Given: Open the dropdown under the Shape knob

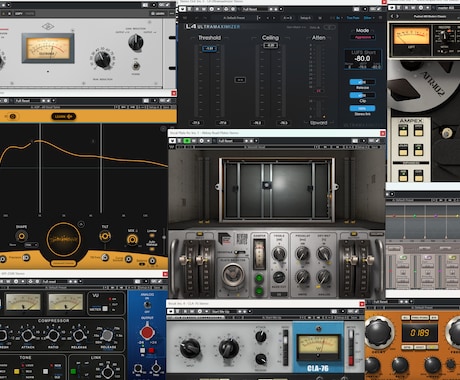Looking at the screenshot, I should click(31, 245).
